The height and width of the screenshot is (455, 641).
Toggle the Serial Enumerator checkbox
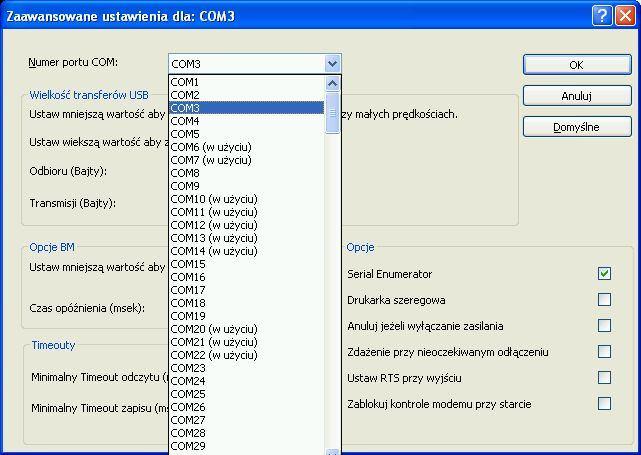[604, 273]
